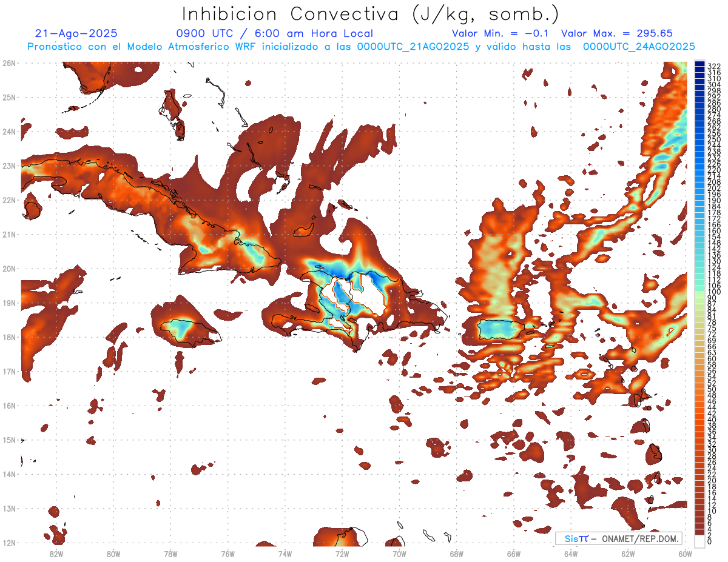Screen dimensions: 728x562
Task: Click the "66W" longitude label
Action: coord(514,553)
